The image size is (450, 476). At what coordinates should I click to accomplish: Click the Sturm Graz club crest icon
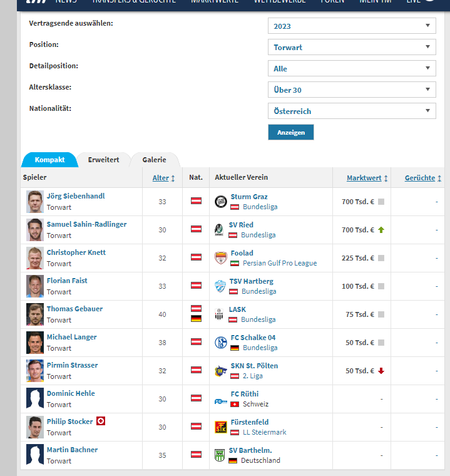click(x=220, y=202)
